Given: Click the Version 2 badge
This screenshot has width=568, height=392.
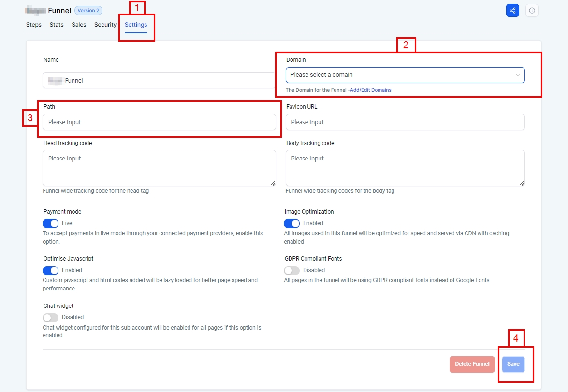Looking at the screenshot, I should point(88,10).
